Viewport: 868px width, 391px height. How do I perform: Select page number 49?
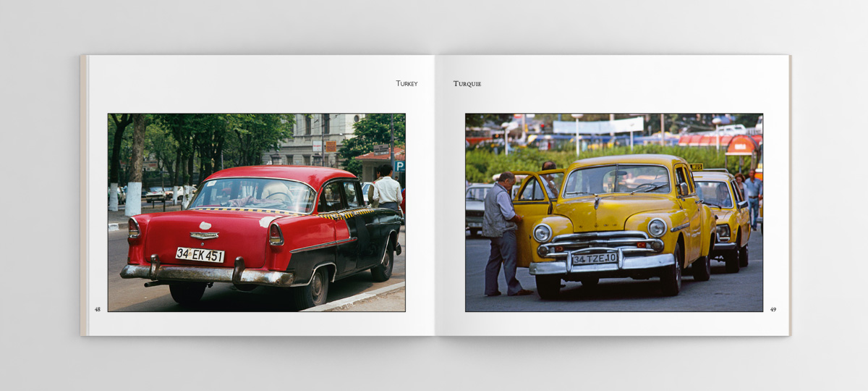click(773, 309)
